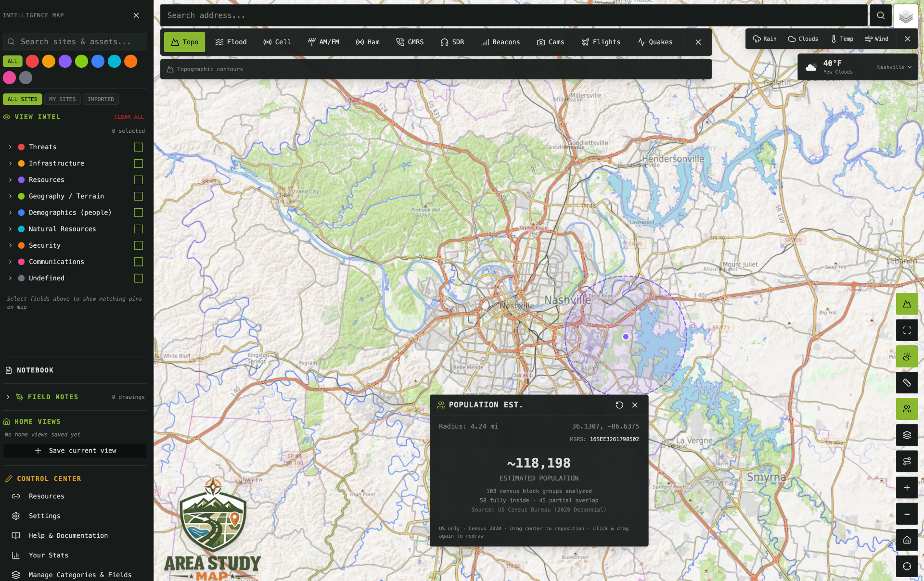This screenshot has height=581, width=924.
Task: Open Control Center Resources
Action: point(46,496)
